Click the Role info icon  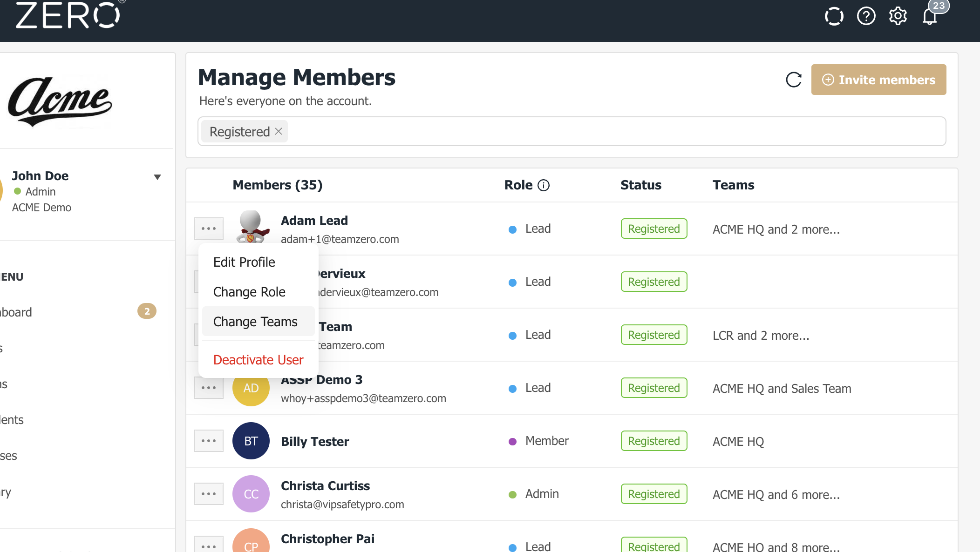(544, 185)
